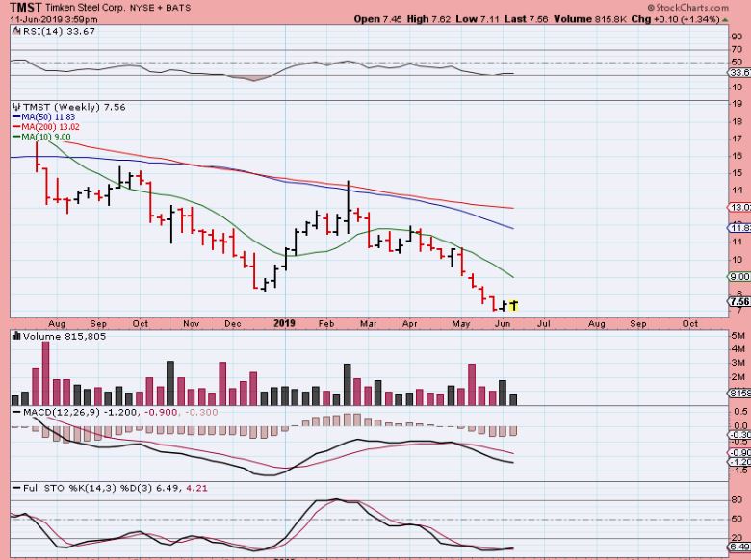Click the Chg +0.10 (+1.34%) value
Viewport: 751px width, 560px height.
click(676, 19)
